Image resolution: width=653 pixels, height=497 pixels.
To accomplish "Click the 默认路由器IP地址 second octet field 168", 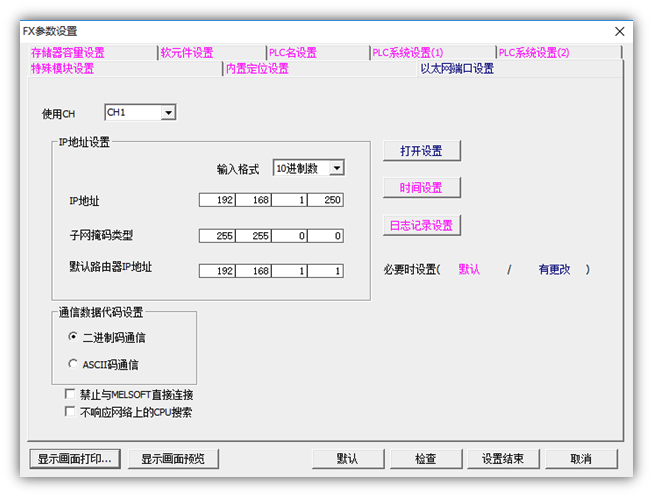I will [x=254, y=271].
